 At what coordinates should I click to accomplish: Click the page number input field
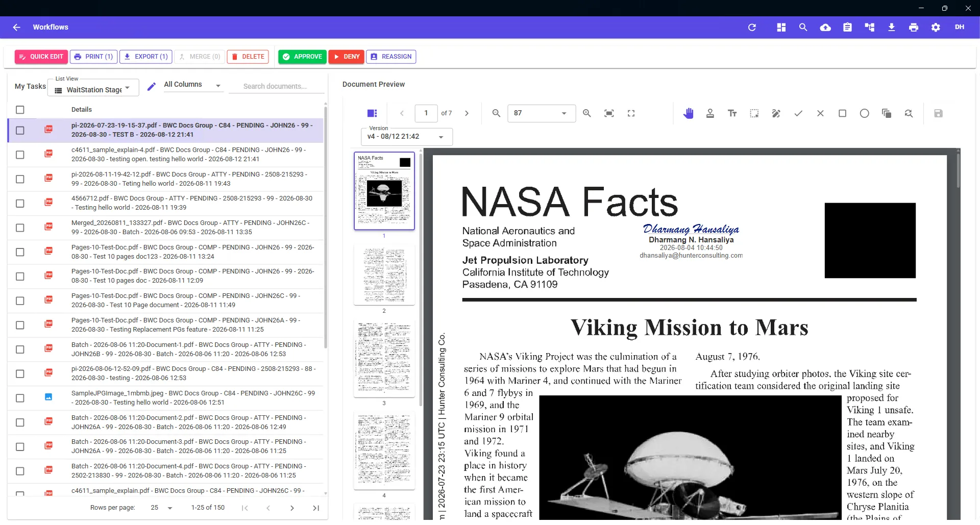click(426, 113)
